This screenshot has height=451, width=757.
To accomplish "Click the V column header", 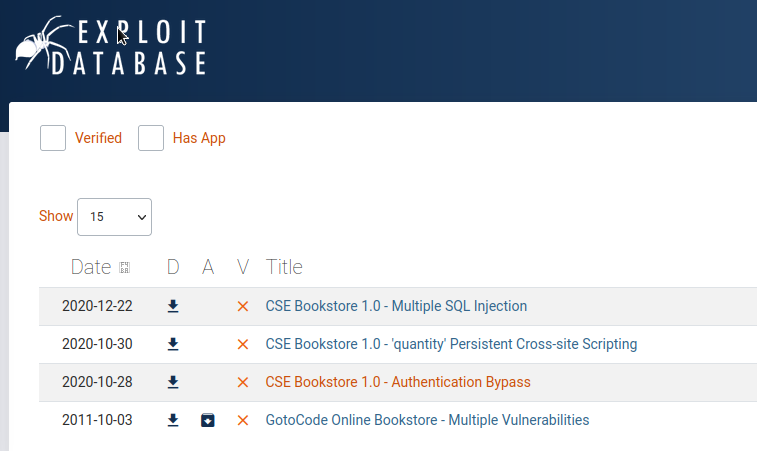I will click(x=243, y=267).
